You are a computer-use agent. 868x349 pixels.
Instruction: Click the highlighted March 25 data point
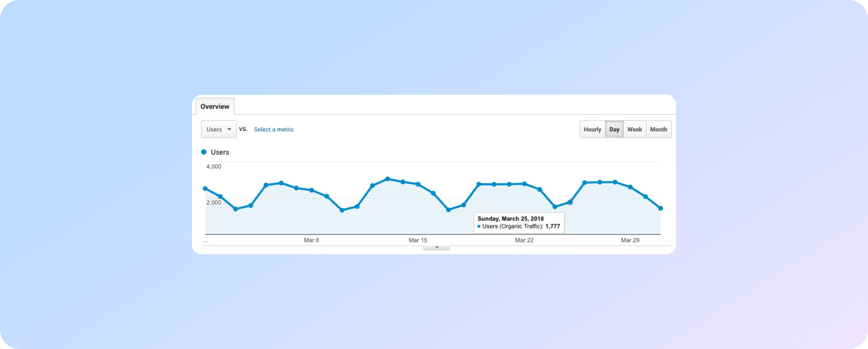pyautogui.click(x=570, y=202)
